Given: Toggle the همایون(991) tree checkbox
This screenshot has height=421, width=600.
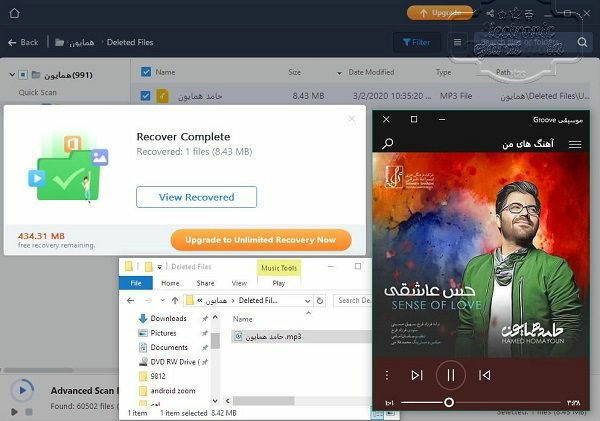Looking at the screenshot, I should coord(23,75).
